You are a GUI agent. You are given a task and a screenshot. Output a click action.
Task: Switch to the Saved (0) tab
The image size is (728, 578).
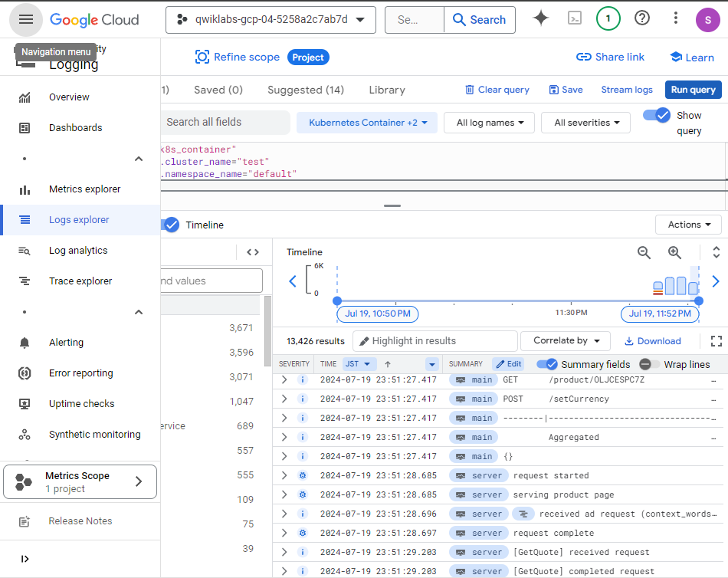[218, 90]
